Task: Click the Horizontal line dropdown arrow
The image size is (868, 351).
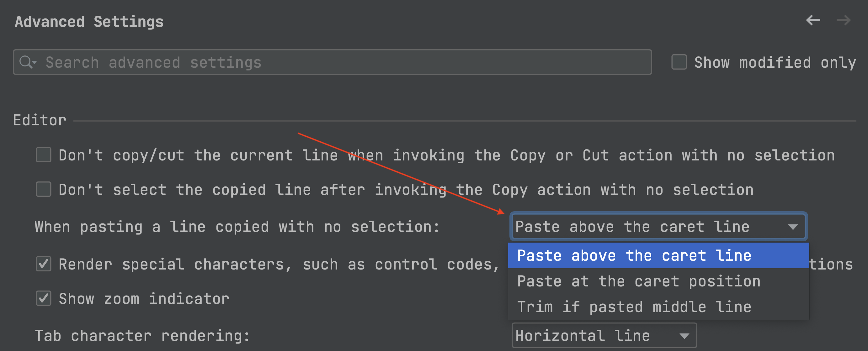Action: point(684,336)
